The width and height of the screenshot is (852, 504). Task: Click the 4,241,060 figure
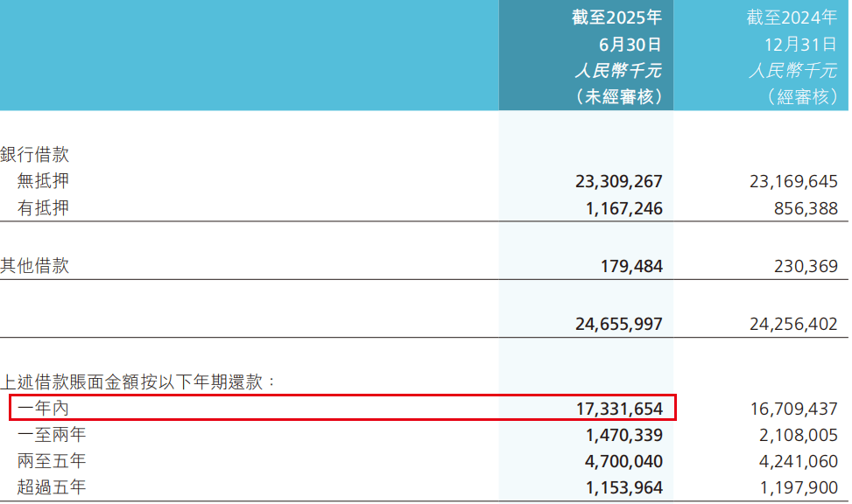(x=798, y=460)
